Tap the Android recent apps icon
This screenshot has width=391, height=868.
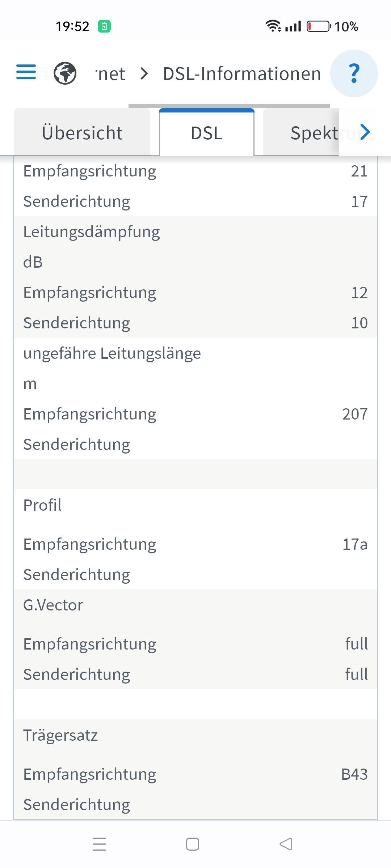point(99,844)
